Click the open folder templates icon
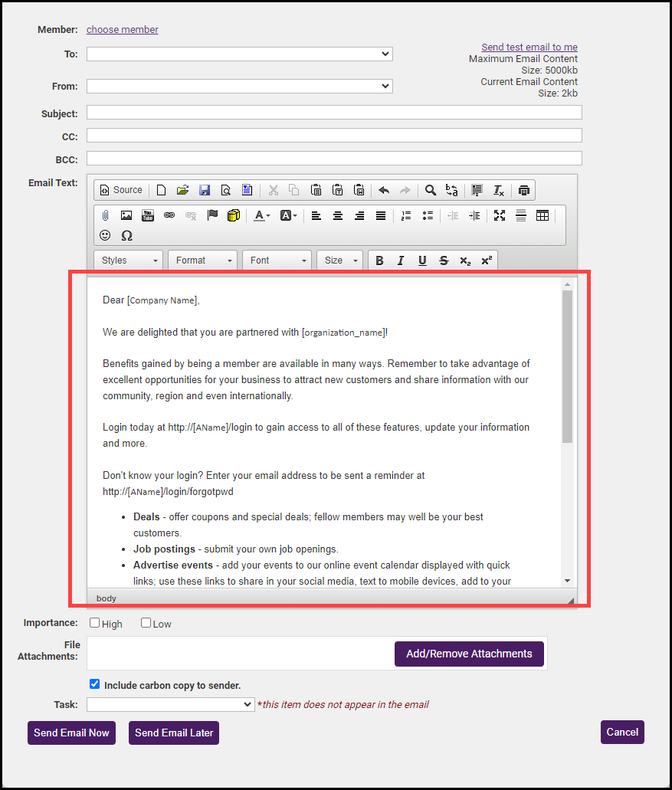 point(182,190)
